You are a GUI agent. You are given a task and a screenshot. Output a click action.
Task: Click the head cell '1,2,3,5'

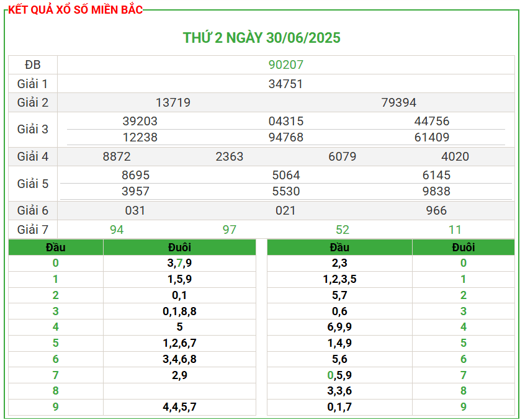coord(339,279)
